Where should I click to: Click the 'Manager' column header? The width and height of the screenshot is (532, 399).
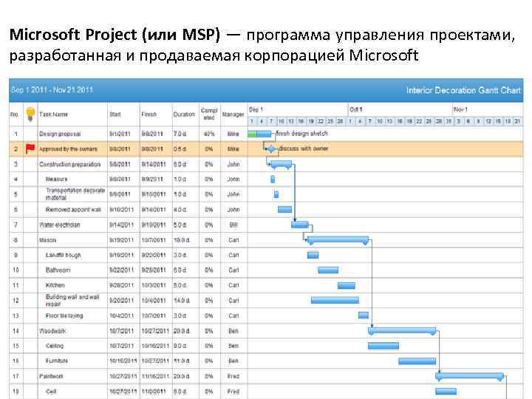233,115
